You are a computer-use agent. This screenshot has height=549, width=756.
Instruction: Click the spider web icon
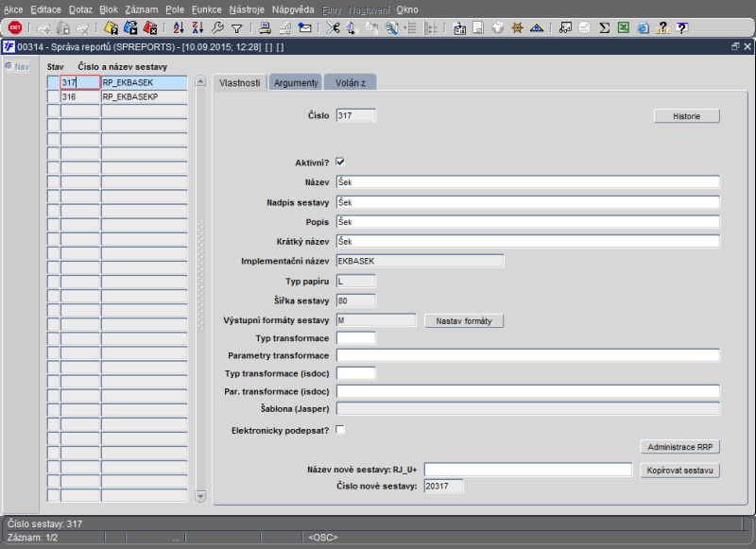pyautogui.click(x=517, y=28)
